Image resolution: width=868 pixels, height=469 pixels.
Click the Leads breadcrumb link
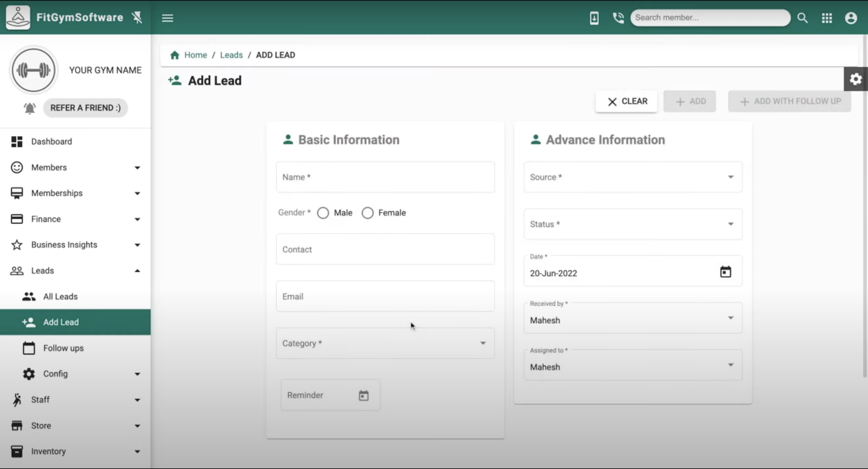coord(231,55)
